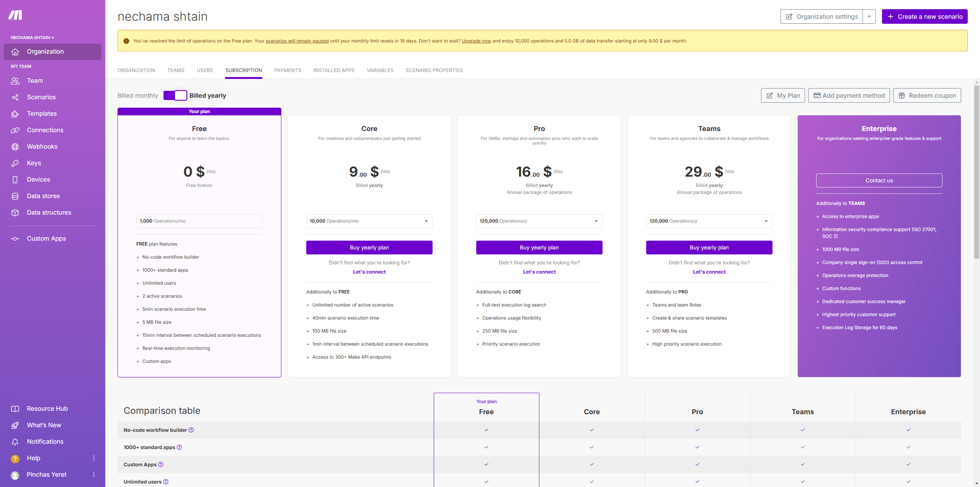
Task: Click the Billed monthly label
Action: click(x=138, y=95)
